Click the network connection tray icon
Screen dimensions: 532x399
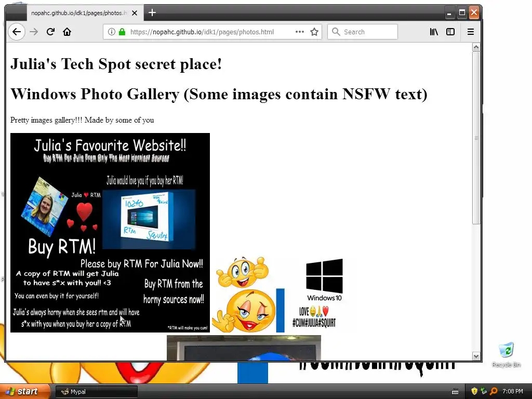(x=484, y=391)
